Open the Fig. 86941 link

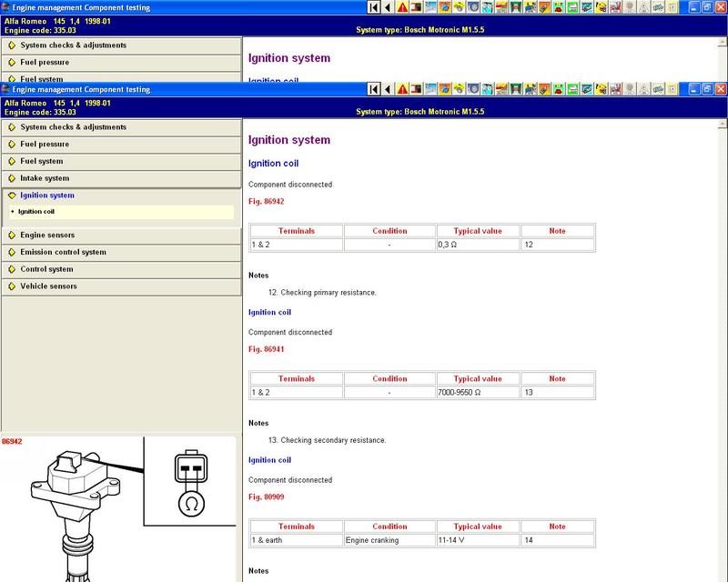click(x=266, y=349)
